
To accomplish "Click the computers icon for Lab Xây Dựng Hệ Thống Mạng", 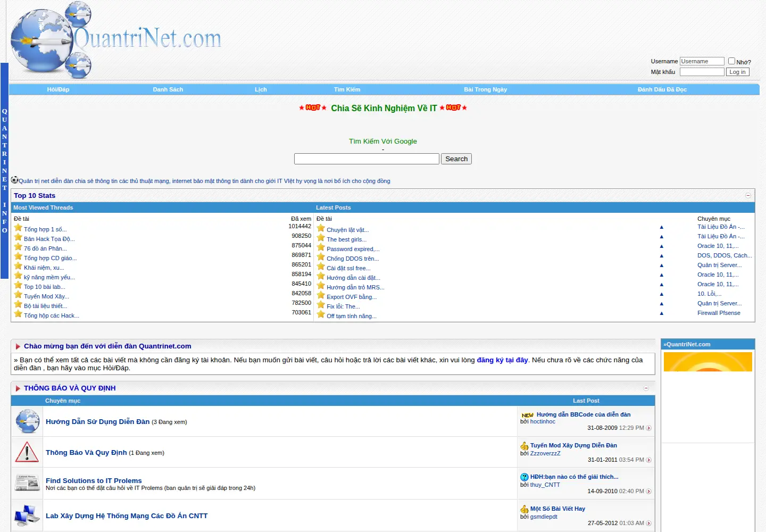I will click(27, 515).
